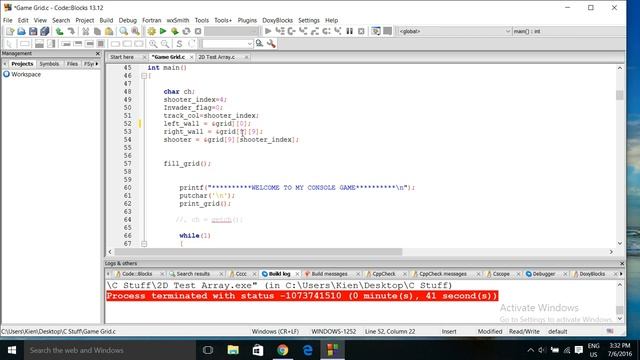Close the Logs & others panel

[622, 264]
